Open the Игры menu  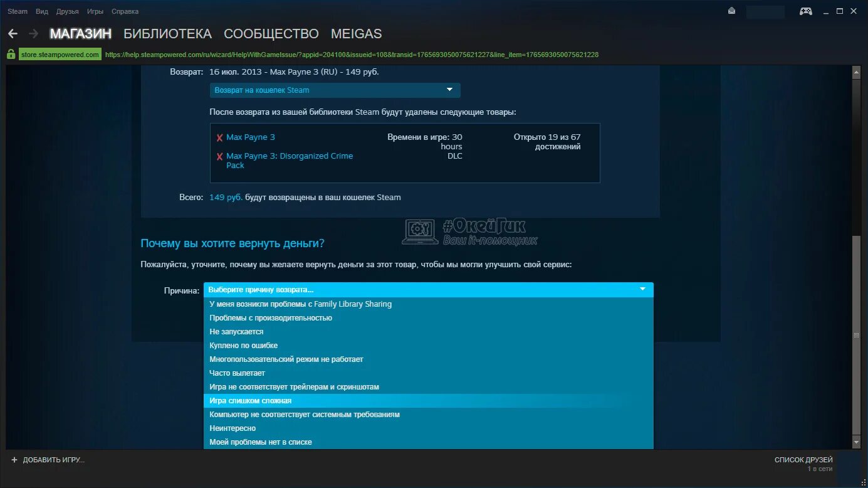coord(95,11)
